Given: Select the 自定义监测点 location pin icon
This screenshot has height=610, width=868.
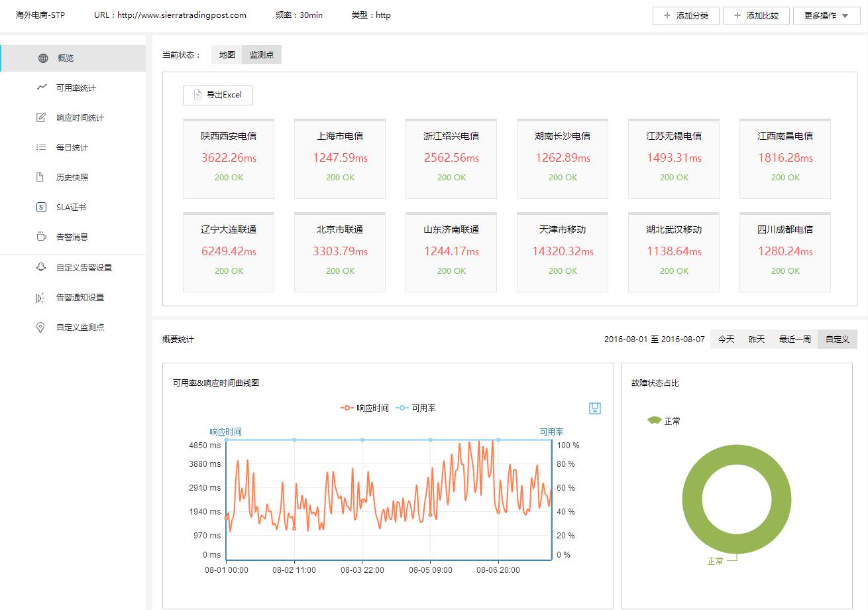Looking at the screenshot, I should point(41,327).
